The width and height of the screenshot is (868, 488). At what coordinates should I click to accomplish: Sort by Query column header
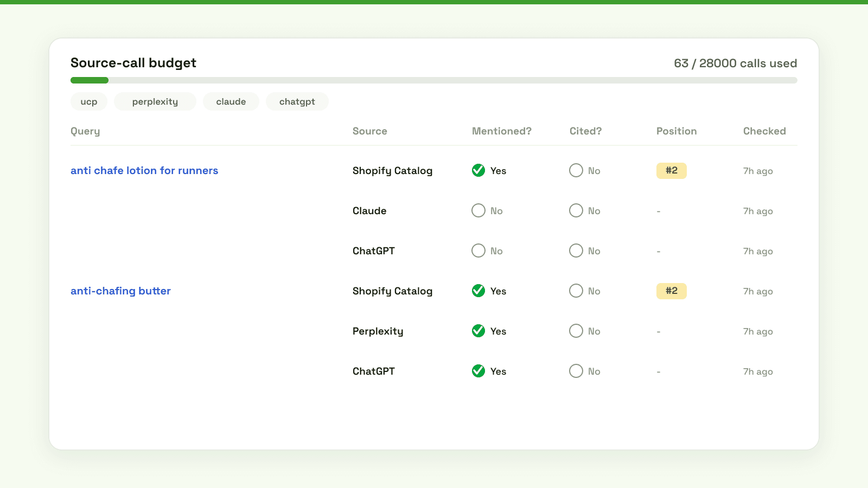click(85, 131)
